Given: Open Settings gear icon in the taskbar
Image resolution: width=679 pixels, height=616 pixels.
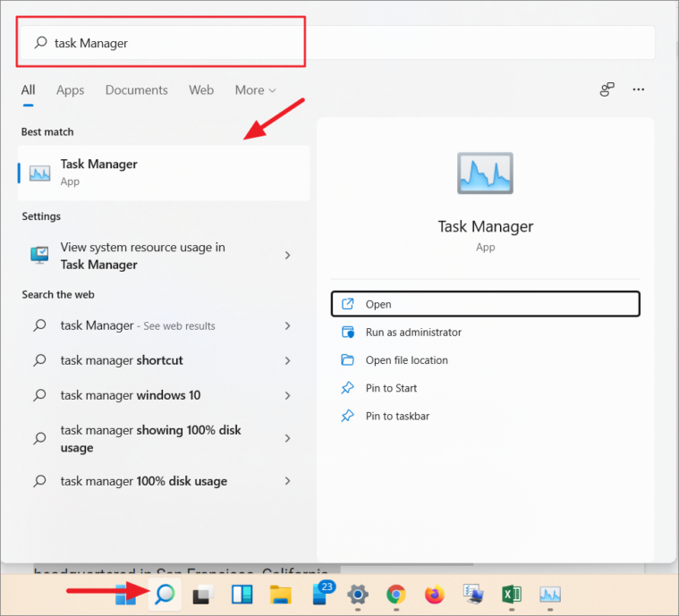Looking at the screenshot, I should tap(358, 595).
